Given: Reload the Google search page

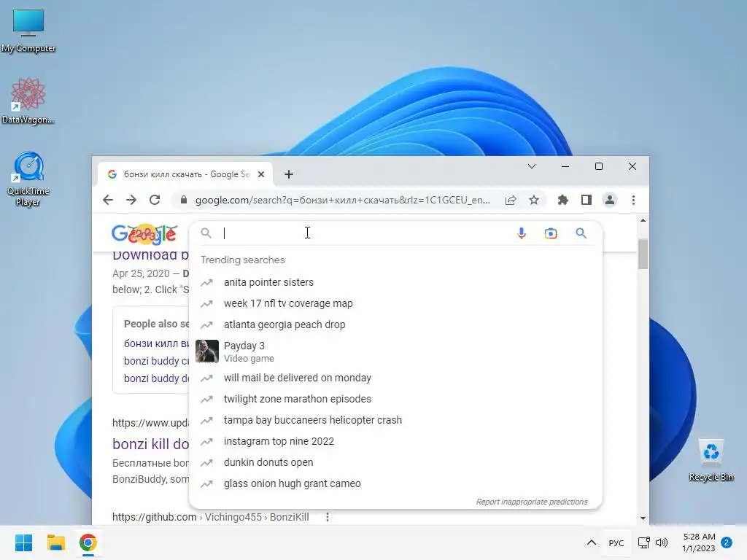Looking at the screenshot, I should (x=155, y=200).
